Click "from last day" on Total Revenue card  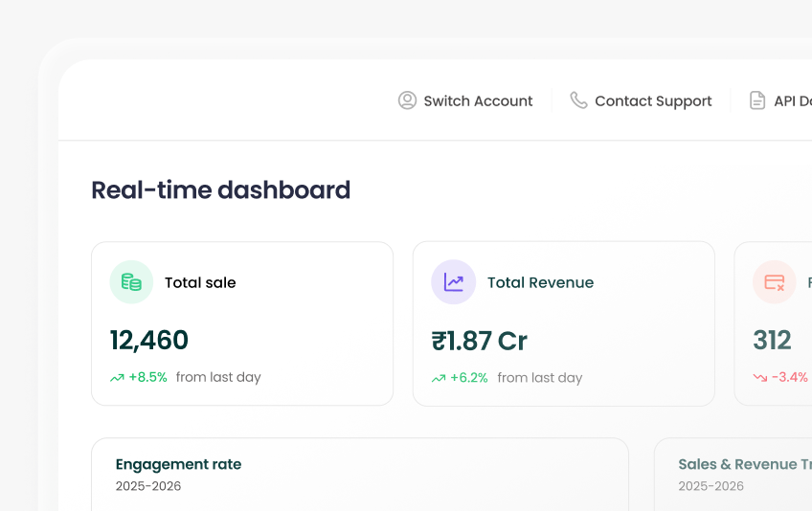(x=540, y=378)
